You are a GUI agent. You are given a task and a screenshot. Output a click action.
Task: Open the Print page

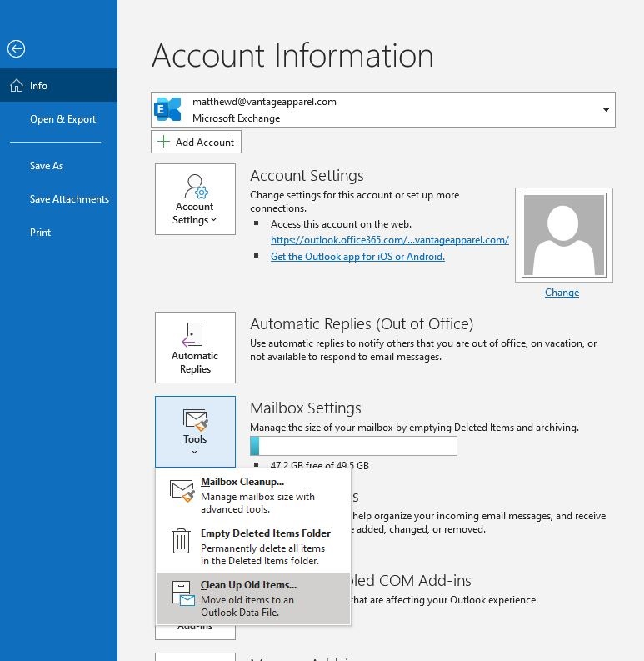[x=41, y=233]
